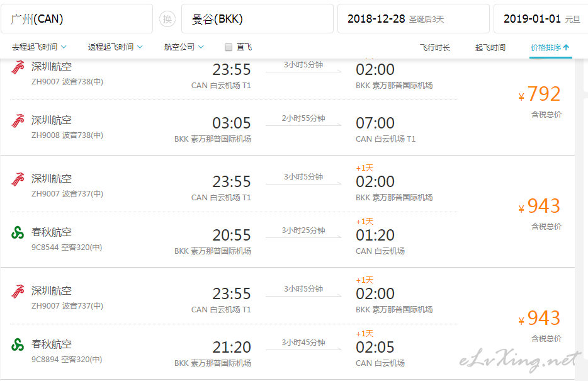Click Shenzhen Airlines logo above the 9C8894 flight
Image resolution: width=588 pixels, height=381 pixels.
18,292
